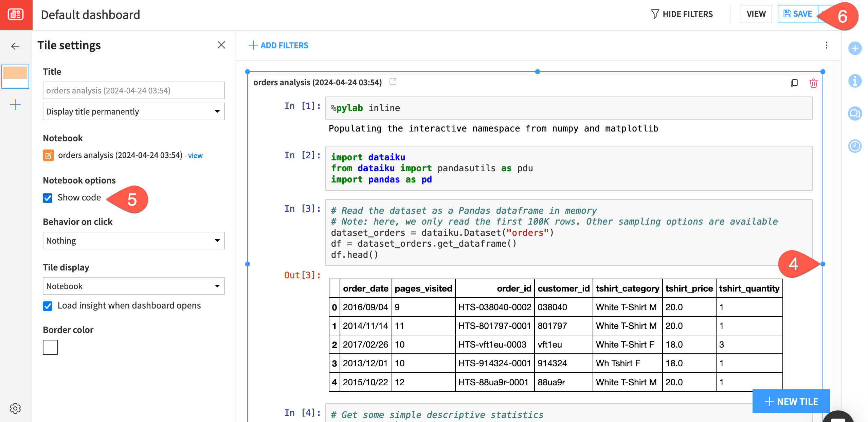Open the orders analysis notebook via view link
The width and height of the screenshot is (868, 422).
(x=195, y=155)
